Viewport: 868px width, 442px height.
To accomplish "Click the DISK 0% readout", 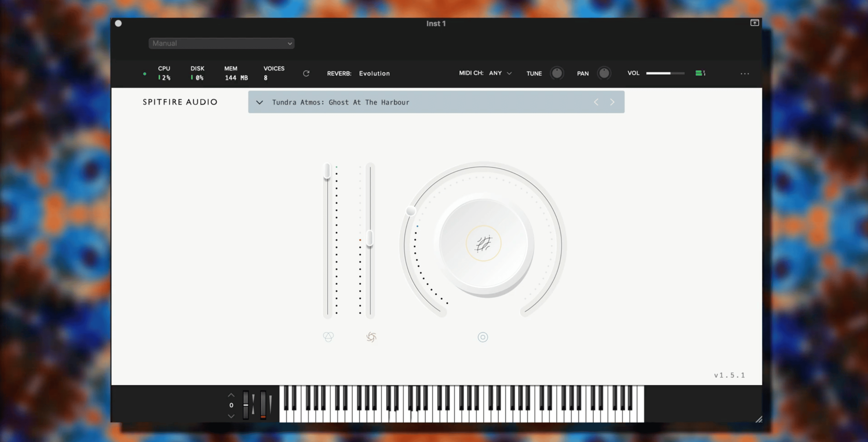I will pos(197,73).
